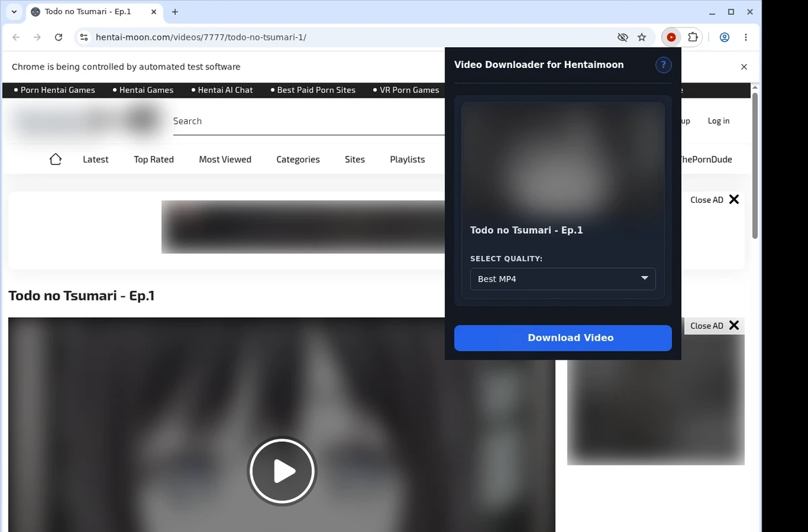808x532 pixels.
Task: Click the Download Video button
Action: tap(563, 338)
